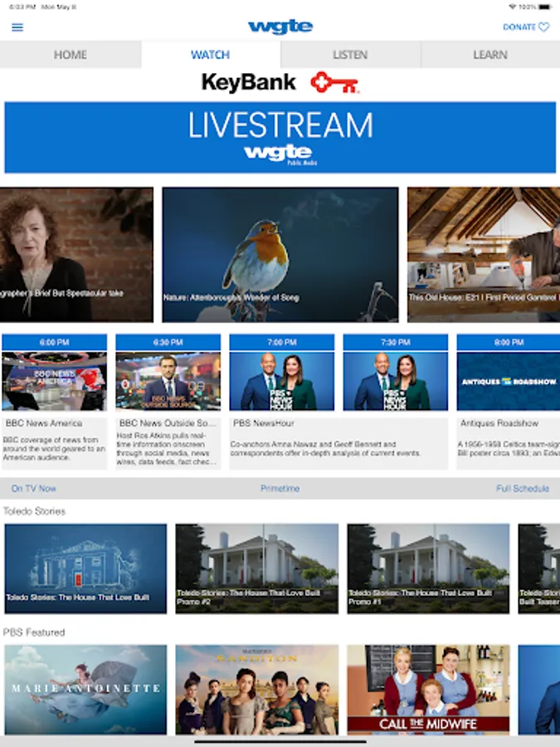Viewport: 560px width, 747px height.
Task: Select the 7:00 PM time slot header
Action: pos(282,342)
